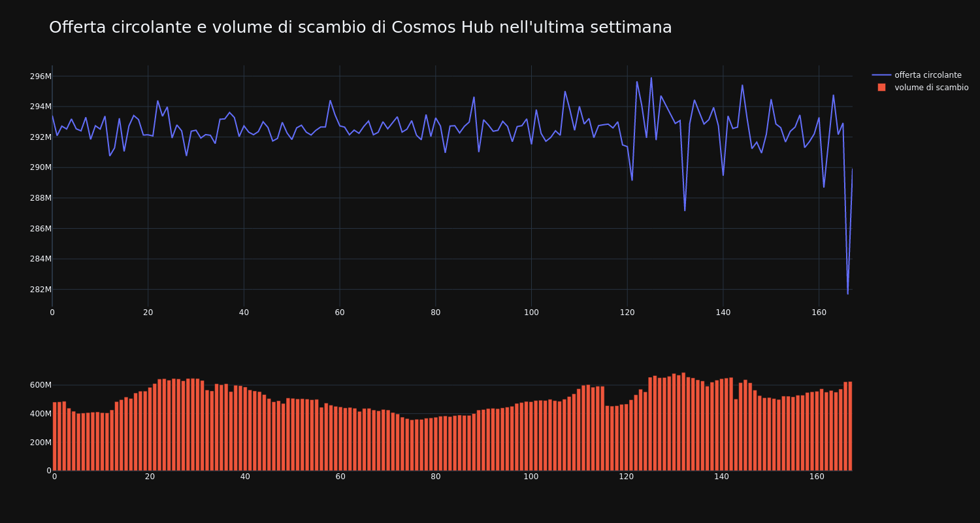This screenshot has width=980, height=523.
Task: Toggle the 'volume di scambio' legend entry
Action: (920, 88)
